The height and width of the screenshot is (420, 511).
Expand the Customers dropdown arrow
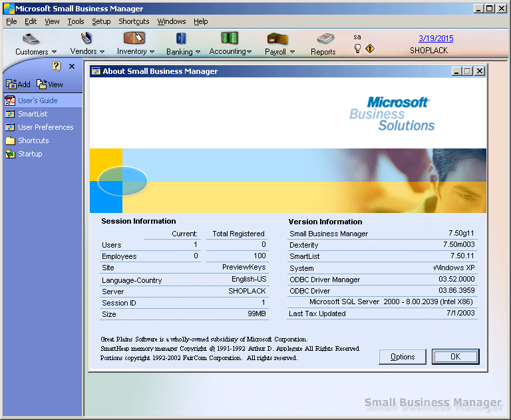pos(54,52)
